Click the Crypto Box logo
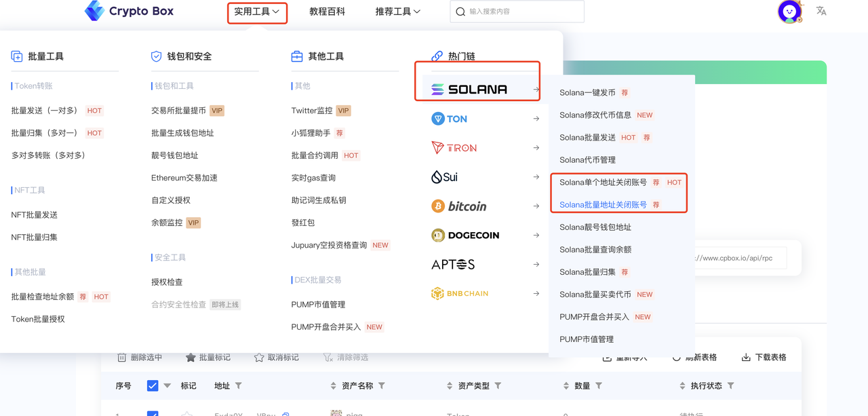868x416 pixels. (129, 11)
